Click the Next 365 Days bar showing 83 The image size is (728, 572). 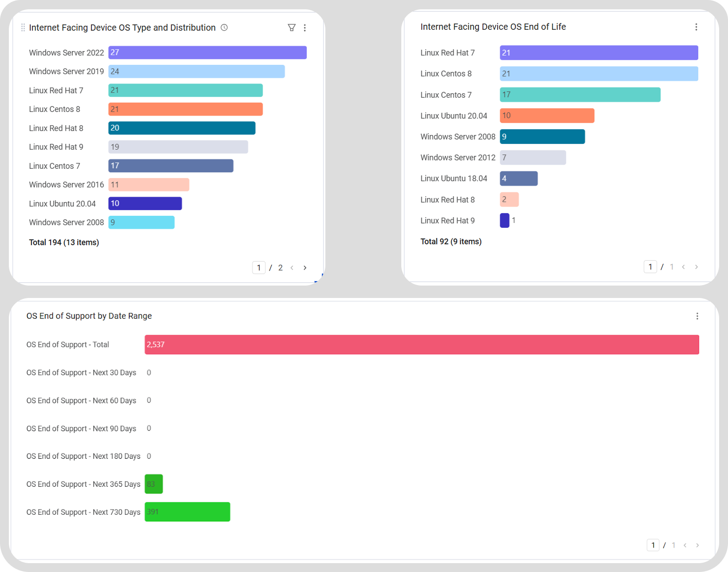pos(154,484)
